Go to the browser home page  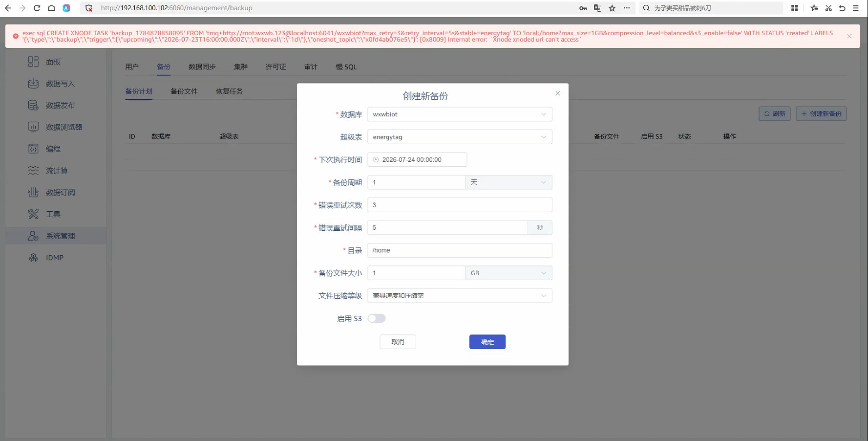tap(52, 8)
